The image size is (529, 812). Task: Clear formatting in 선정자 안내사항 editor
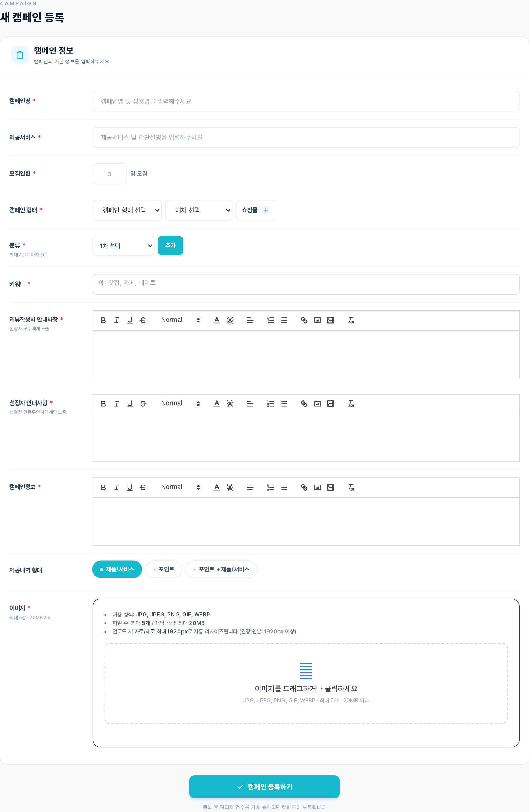(x=351, y=404)
